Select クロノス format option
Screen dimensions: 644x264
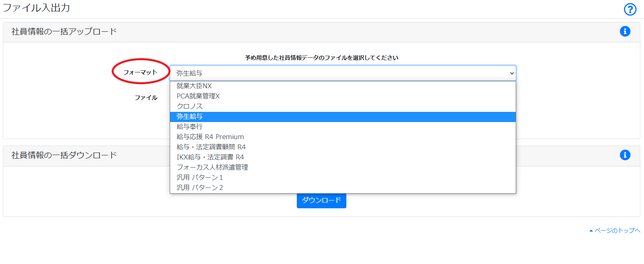[343, 106]
